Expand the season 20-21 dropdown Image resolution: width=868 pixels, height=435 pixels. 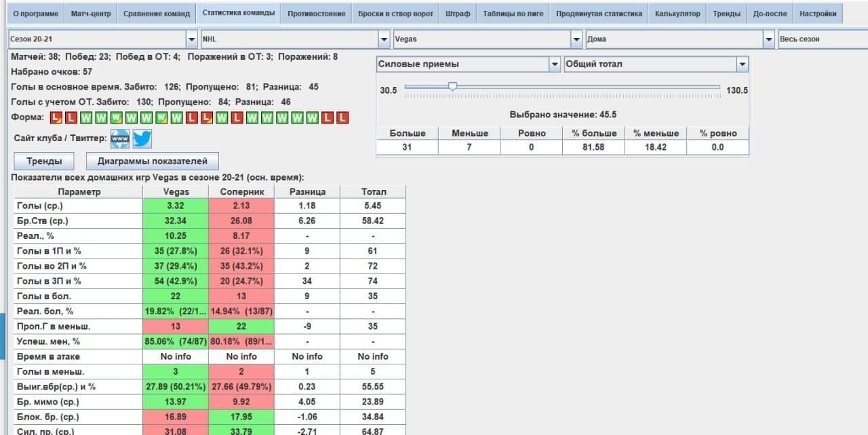pyautogui.click(x=191, y=39)
